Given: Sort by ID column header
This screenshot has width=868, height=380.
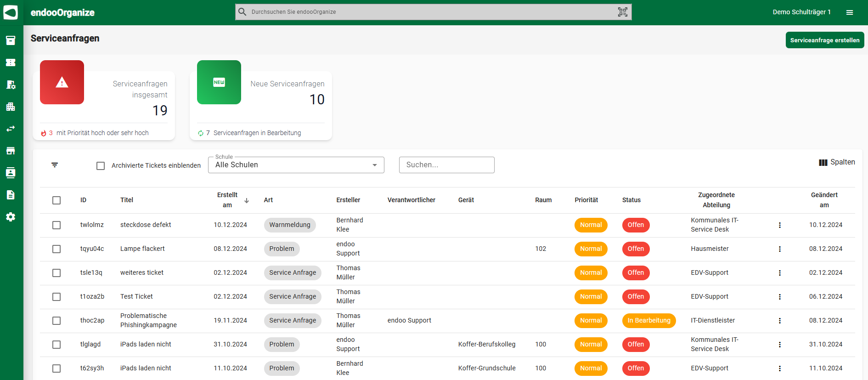Looking at the screenshot, I should 83,200.
